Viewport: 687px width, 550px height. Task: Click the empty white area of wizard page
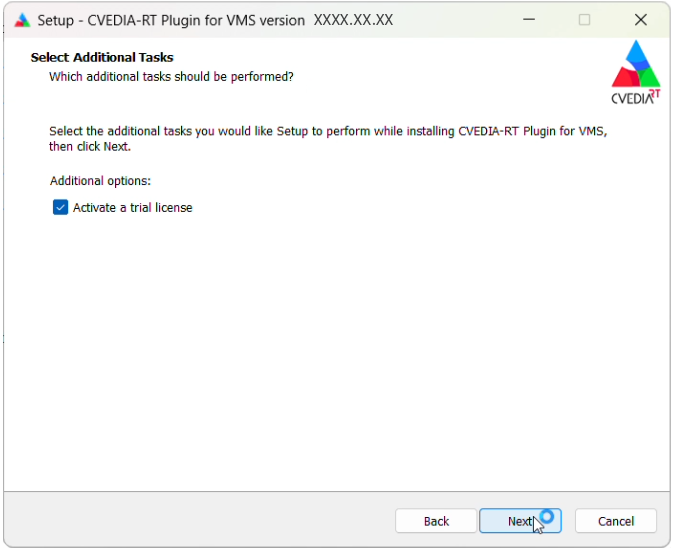pyautogui.click(x=336, y=351)
